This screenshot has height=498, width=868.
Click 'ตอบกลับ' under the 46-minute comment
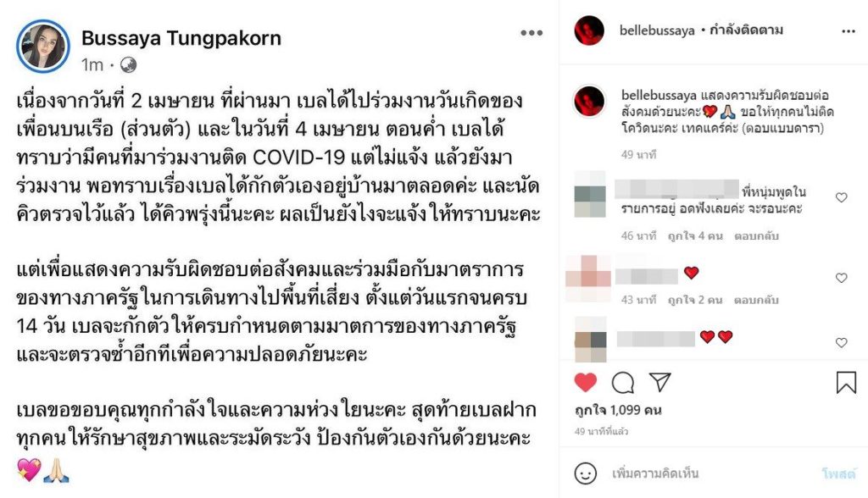coord(756,236)
